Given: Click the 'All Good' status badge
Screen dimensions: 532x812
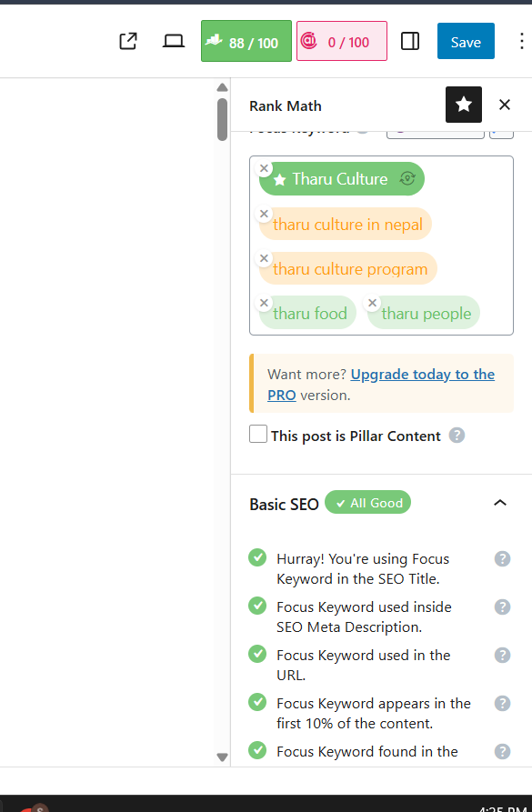Looking at the screenshot, I should pos(367,502).
